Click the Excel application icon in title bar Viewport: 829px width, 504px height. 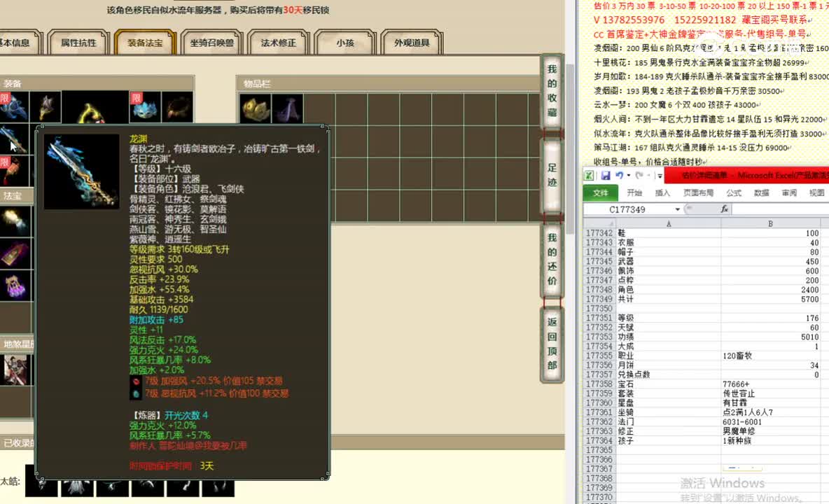(589, 176)
